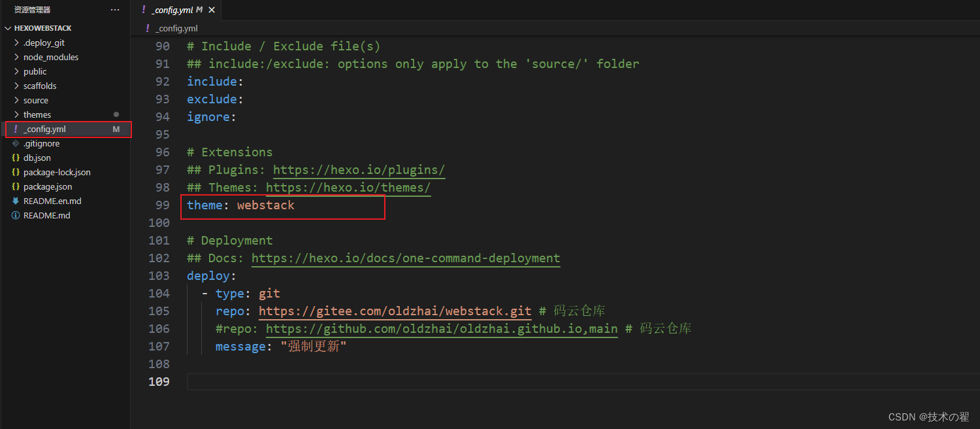The width and height of the screenshot is (980, 429).
Task: Expand the scaffolds folder
Action: point(17,86)
